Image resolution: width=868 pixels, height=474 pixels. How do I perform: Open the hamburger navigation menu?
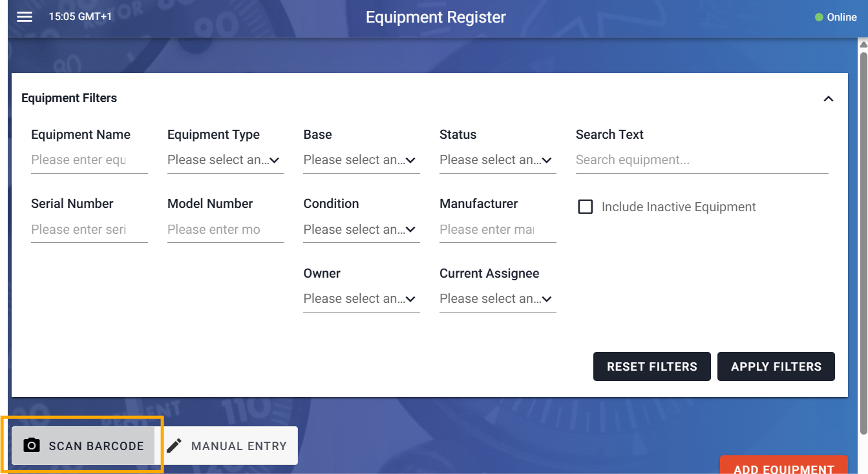pyautogui.click(x=25, y=17)
